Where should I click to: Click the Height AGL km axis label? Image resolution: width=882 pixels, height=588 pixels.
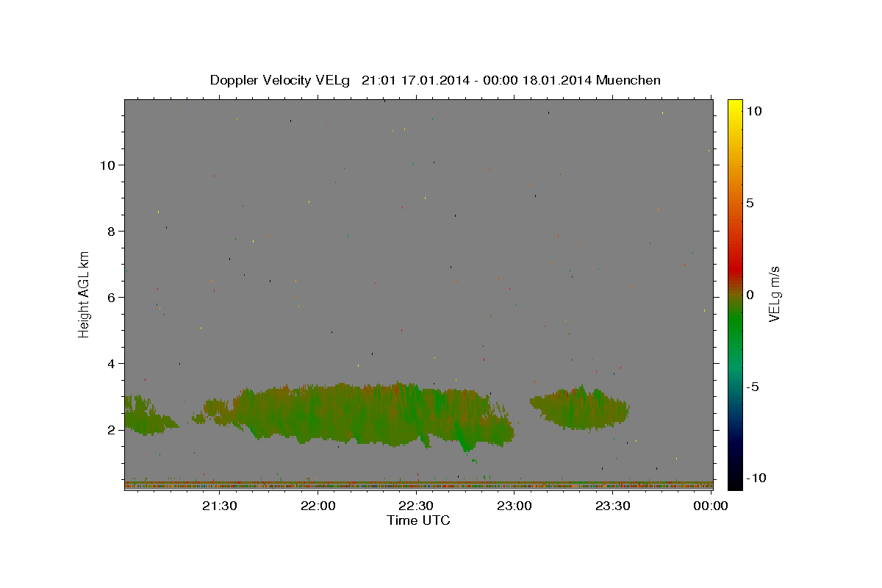[x=84, y=293]
